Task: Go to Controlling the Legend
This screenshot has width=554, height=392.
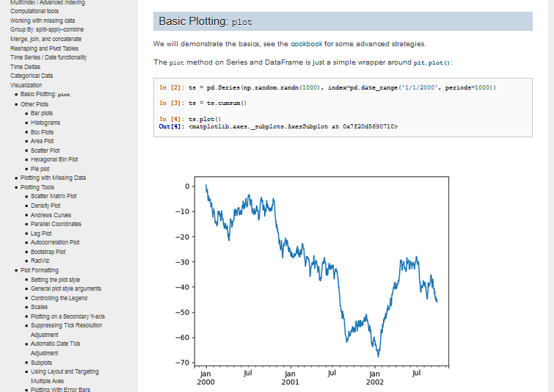Action: pos(59,298)
